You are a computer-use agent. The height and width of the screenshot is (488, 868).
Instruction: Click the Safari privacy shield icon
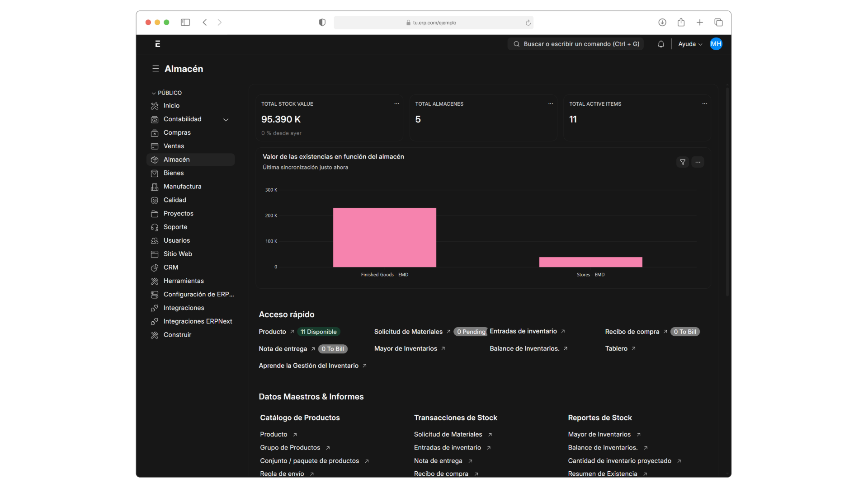[322, 23]
